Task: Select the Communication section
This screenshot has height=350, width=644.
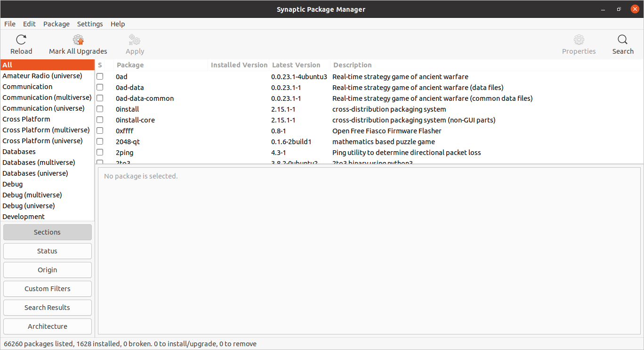Action: 47,87
